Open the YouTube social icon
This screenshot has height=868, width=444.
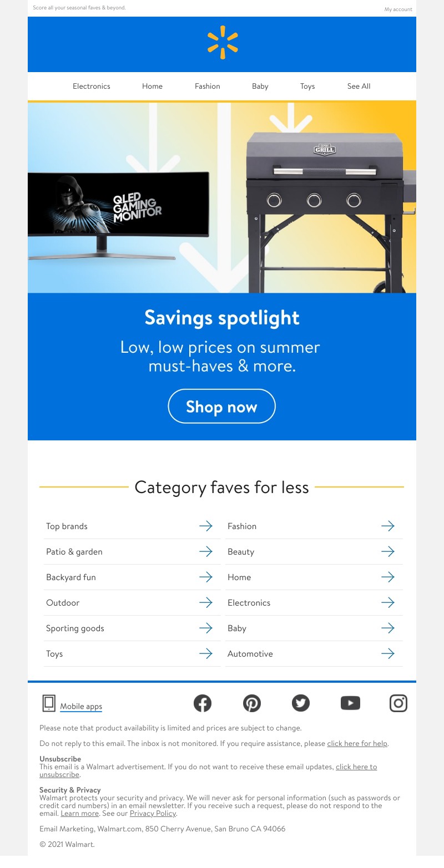[x=350, y=703]
